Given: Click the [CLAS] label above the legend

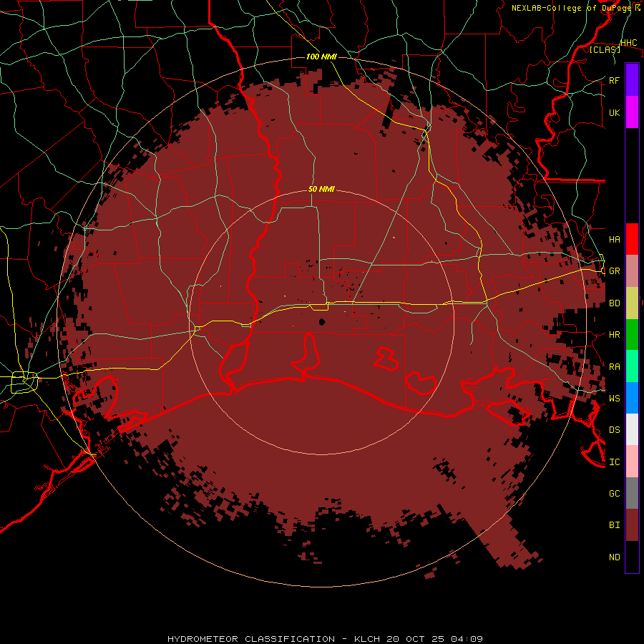Looking at the screenshot, I should click(605, 49).
